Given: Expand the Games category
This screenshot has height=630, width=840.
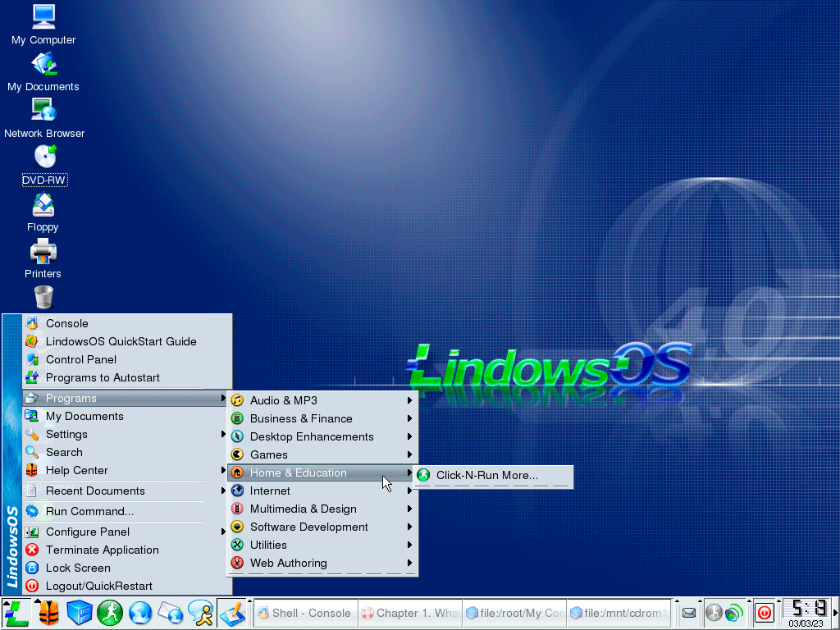Looking at the screenshot, I should (322, 454).
